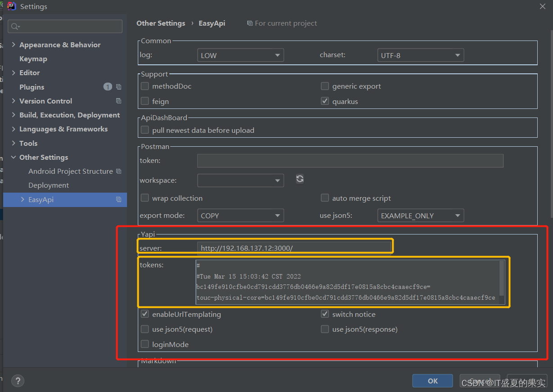The width and height of the screenshot is (553, 392).
Task: Select Keymap in settings tree
Action: (x=33, y=59)
